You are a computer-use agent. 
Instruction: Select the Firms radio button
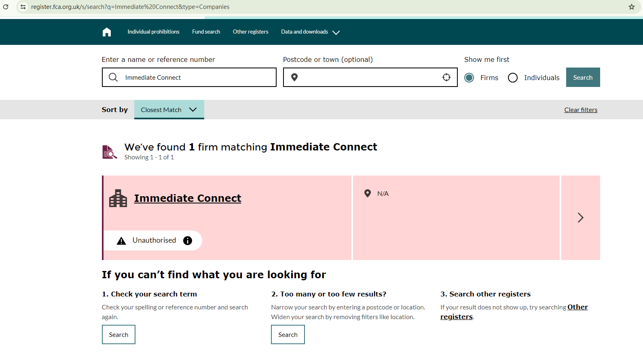(469, 78)
